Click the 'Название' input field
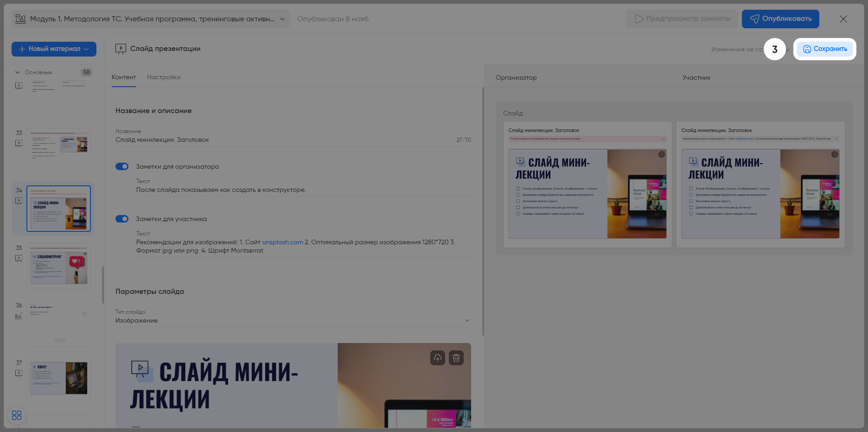868x432 pixels. (293, 140)
